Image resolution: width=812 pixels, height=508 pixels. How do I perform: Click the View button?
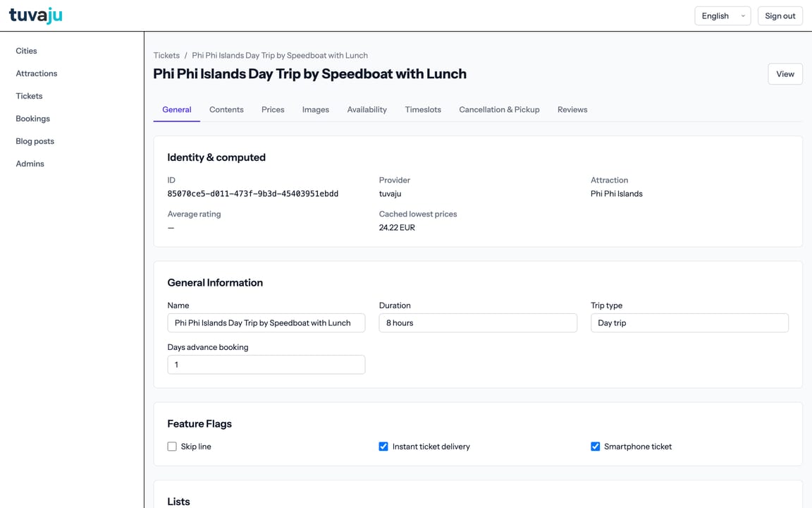click(785, 74)
